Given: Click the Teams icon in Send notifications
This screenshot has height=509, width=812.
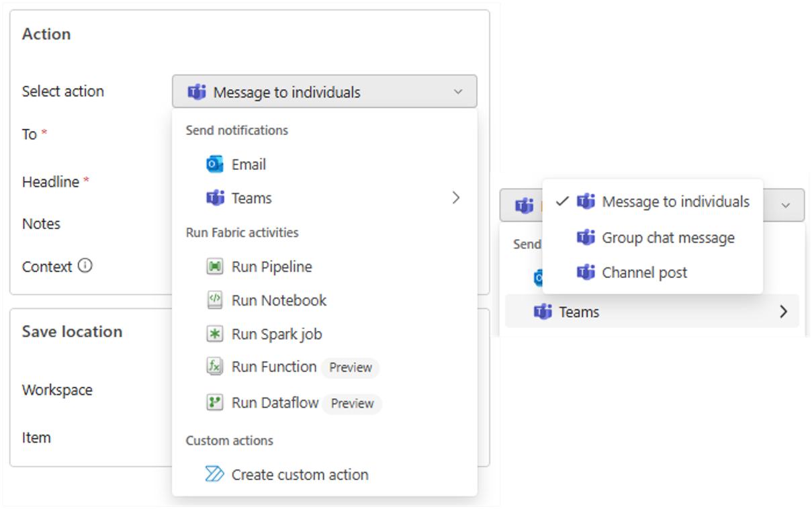Looking at the screenshot, I should (x=214, y=198).
